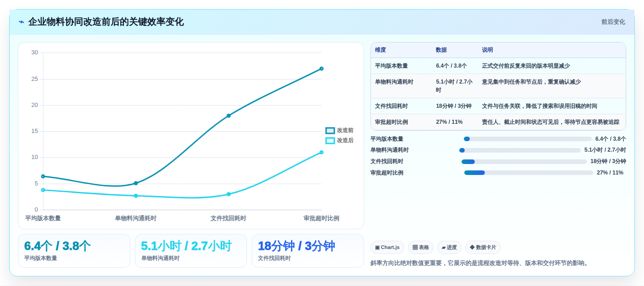This screenshot has height=286, width=644.
Task: Select the 5.1小时 / 2.7小时 table cell
Action: click(454, 86)
